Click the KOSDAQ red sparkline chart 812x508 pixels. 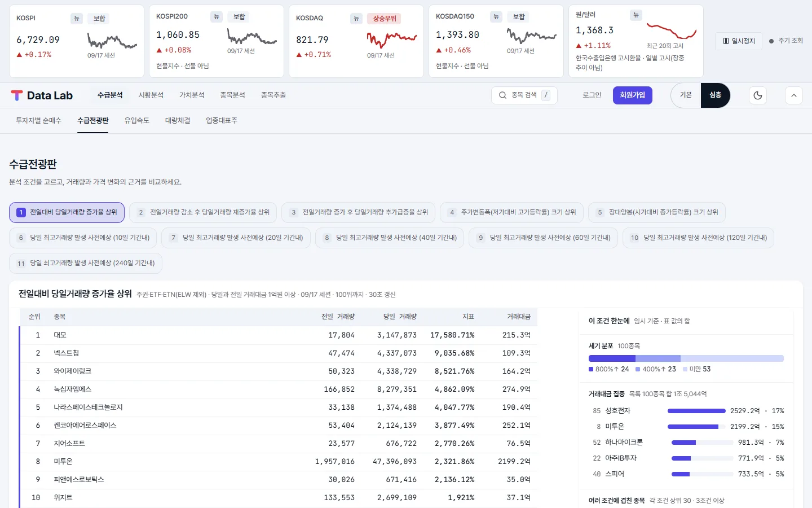coord(392,40)
